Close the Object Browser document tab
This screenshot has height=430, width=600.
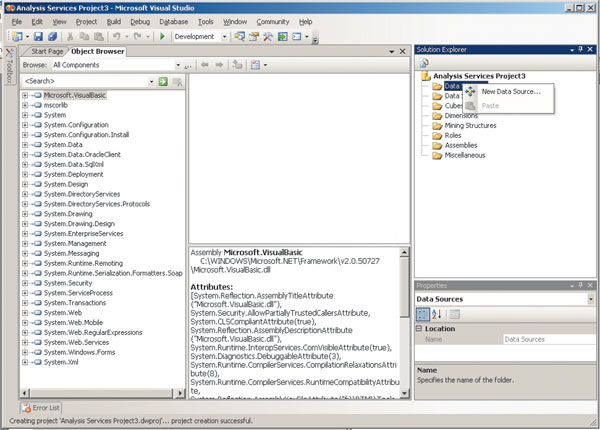click(x=403, y=51)
